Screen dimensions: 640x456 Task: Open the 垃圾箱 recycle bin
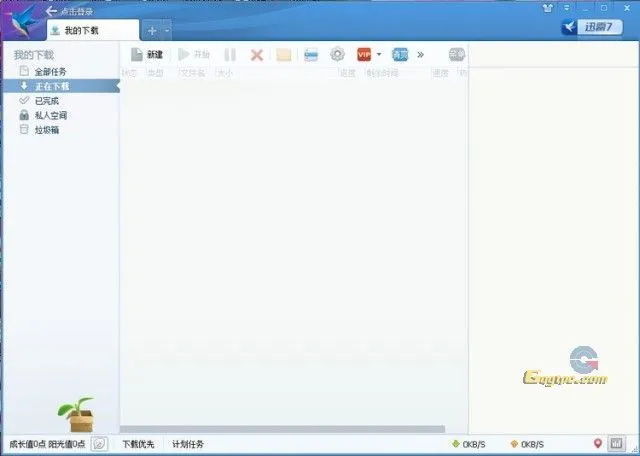click(x=47, y=129)
